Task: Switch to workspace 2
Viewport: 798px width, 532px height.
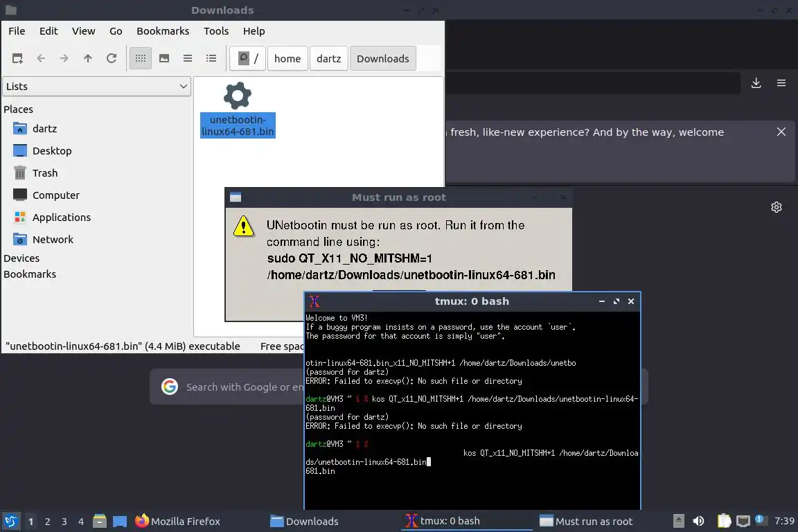Action: tap(47, 522)
